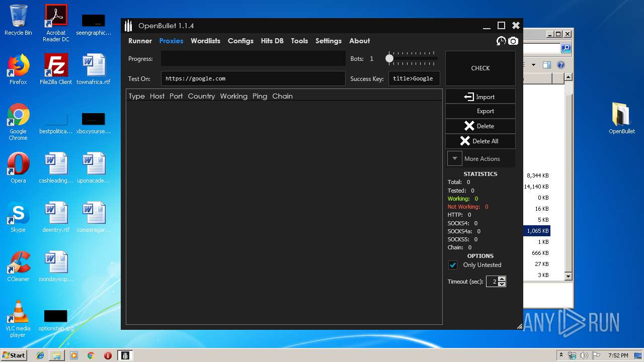Open comesregar document on desktop

click(x=94, y=217)
